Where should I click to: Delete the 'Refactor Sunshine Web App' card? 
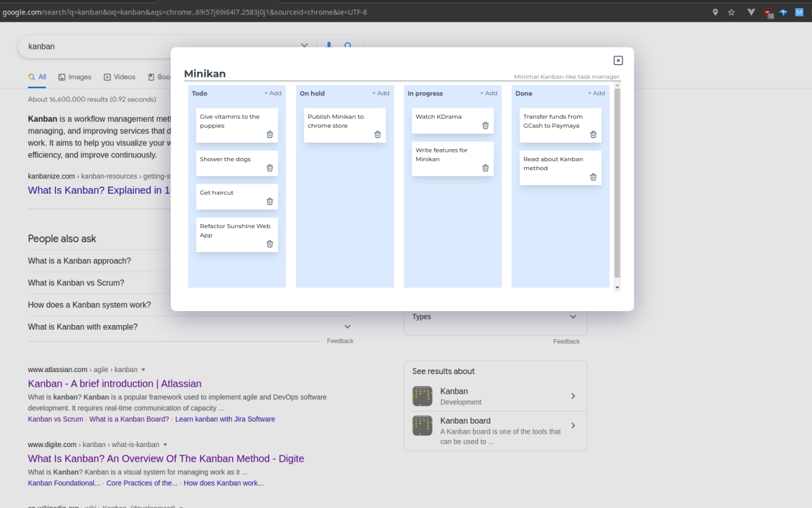click(x=270, y=244)
